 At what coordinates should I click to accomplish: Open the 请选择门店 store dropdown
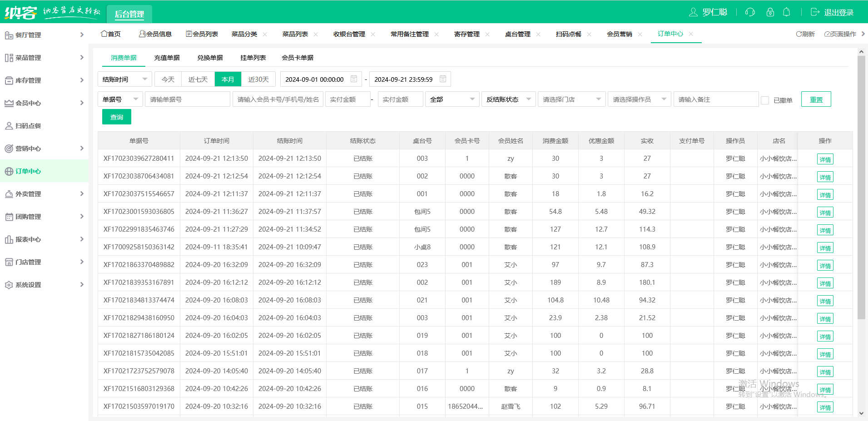571,99
